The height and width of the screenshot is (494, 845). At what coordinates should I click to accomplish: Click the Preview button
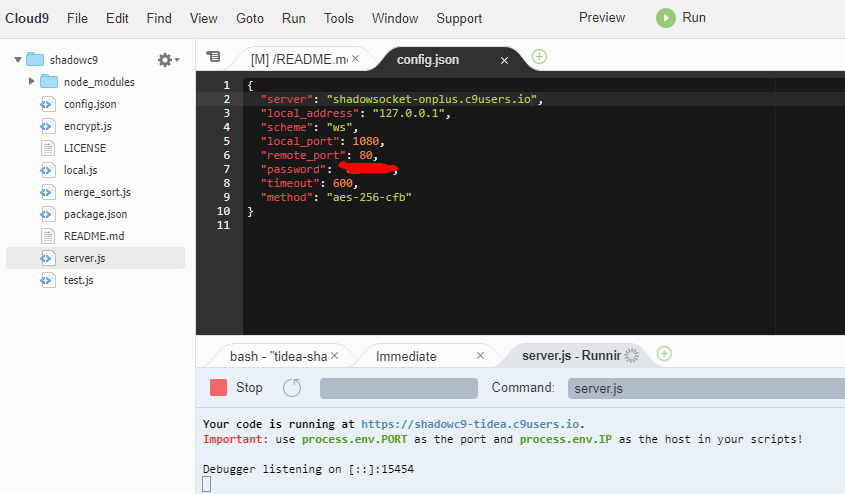click(x=601, y=18)
